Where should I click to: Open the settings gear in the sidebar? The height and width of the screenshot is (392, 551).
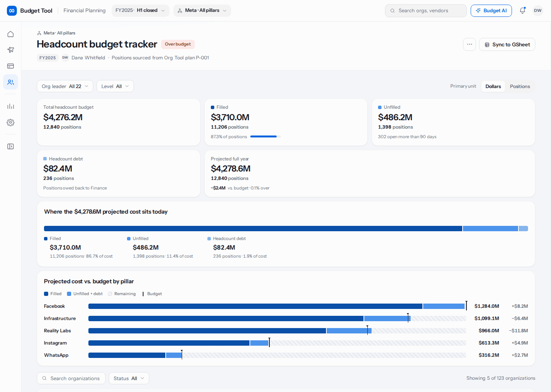point(10,122)
